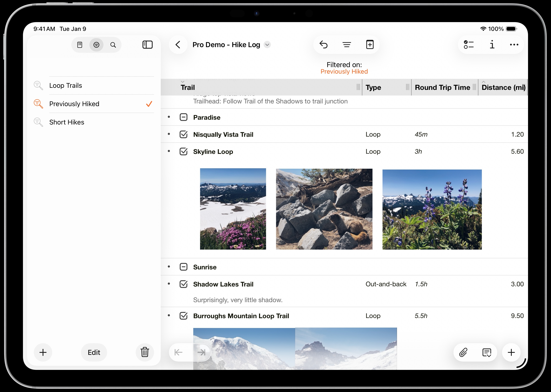
Task: Click the paperclip attachment icon
Action: (x=463, y=352)
